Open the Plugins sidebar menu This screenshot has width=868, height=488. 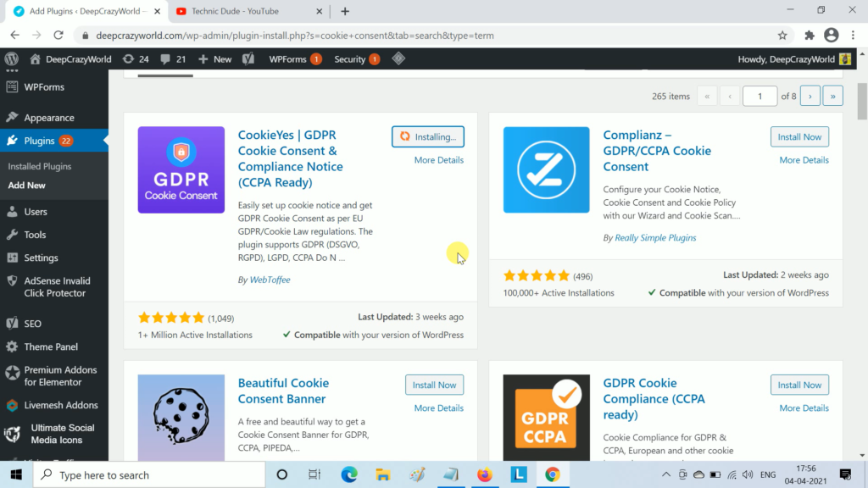pyautogui.click(x=54, y=141)
